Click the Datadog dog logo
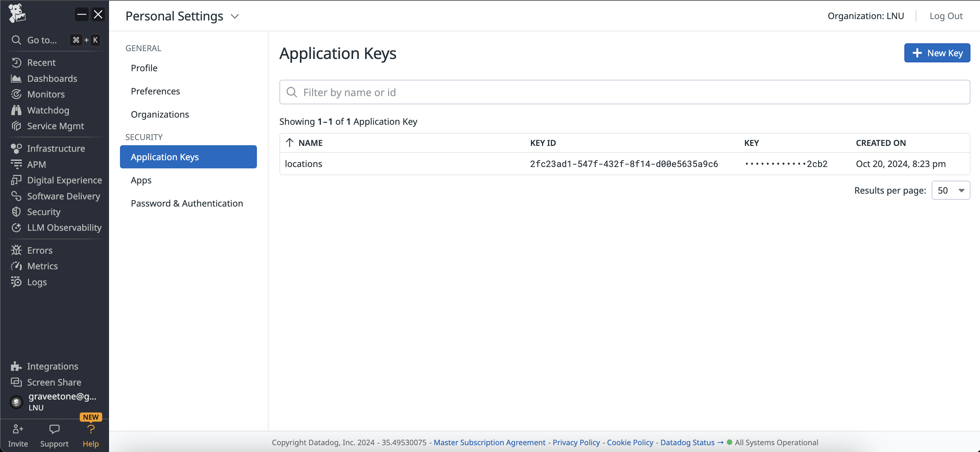 (x=17, y=14)
